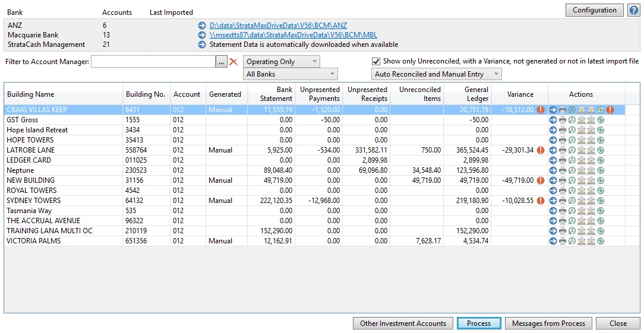Click the Configuration button

(x=595, y=10)
